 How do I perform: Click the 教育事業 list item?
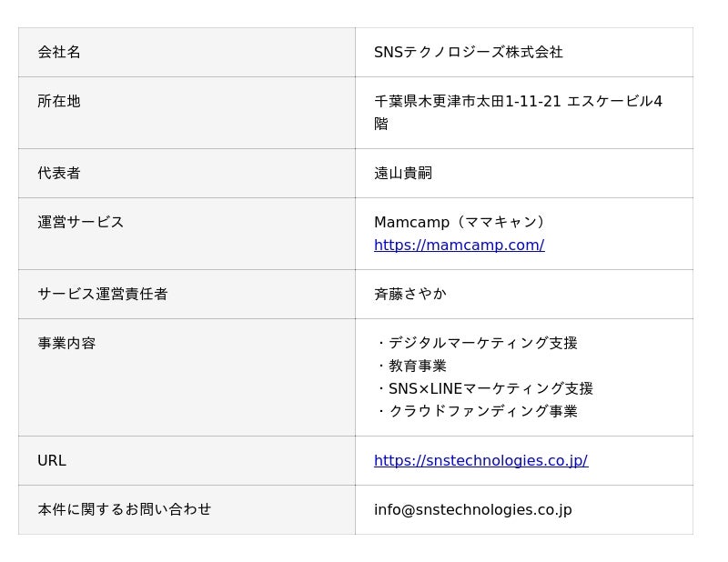[410, 366]
